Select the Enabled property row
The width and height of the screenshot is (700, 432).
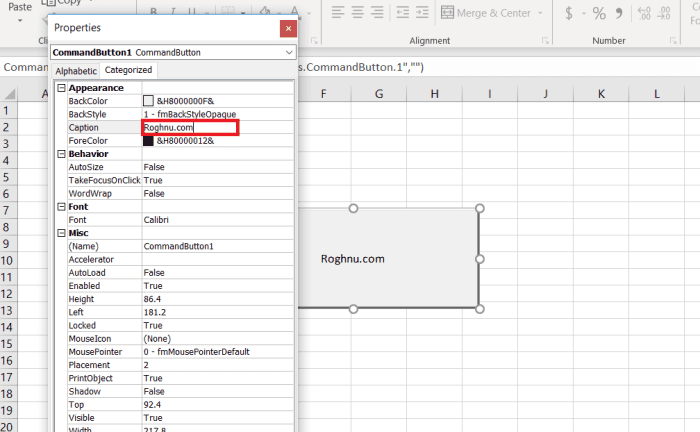[x=180, y=286]
